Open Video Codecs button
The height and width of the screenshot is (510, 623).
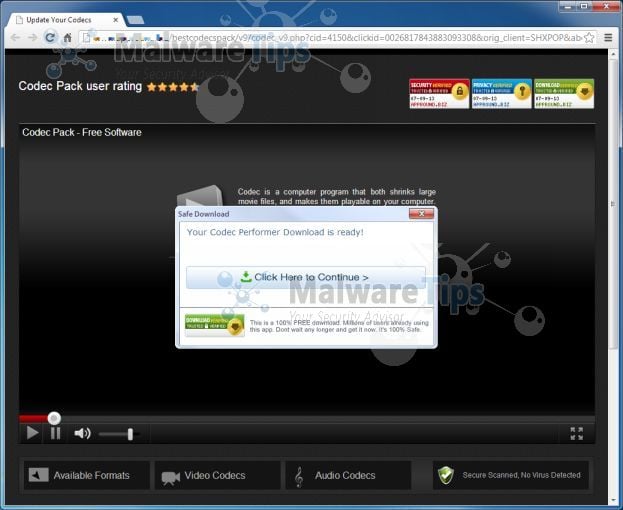click(x=217, y=475)
